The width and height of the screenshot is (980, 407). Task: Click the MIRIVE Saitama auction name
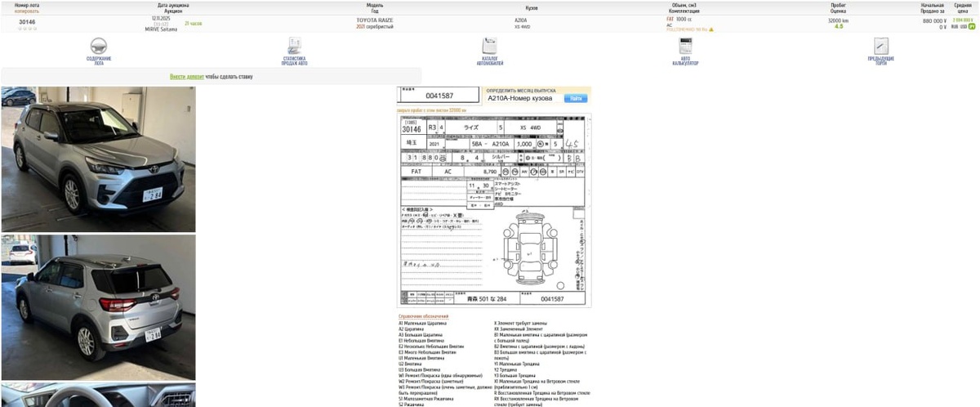pyautogui.click(x=161, y=29)
